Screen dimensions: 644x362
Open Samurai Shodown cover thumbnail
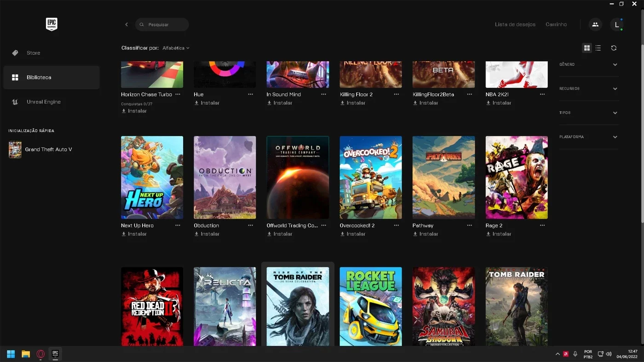(443, 306)
